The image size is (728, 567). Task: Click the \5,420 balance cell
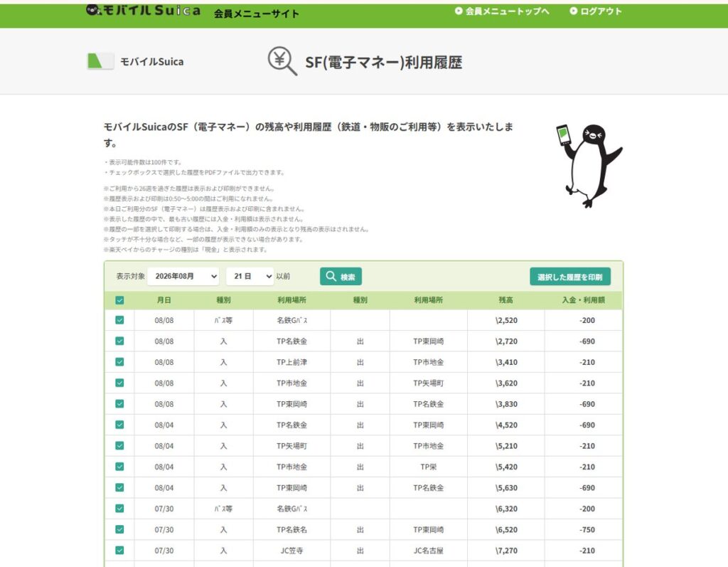coord(506,467)
